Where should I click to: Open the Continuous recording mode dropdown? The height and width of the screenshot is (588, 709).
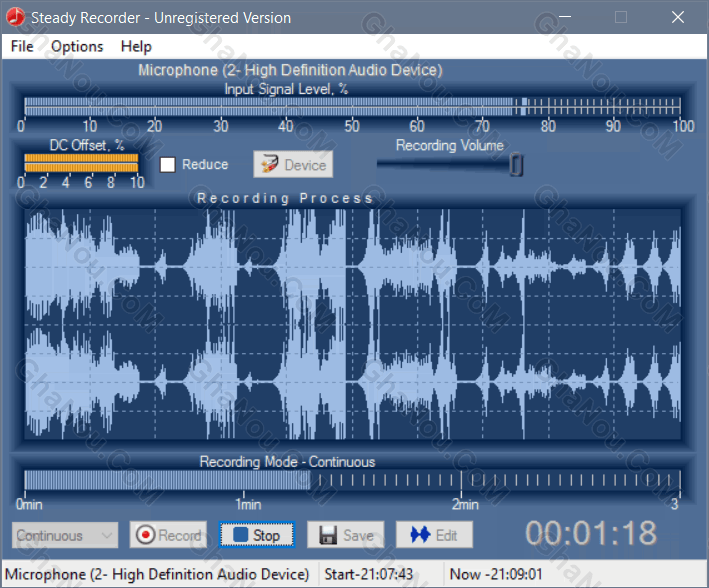click(x=65, y=535)
